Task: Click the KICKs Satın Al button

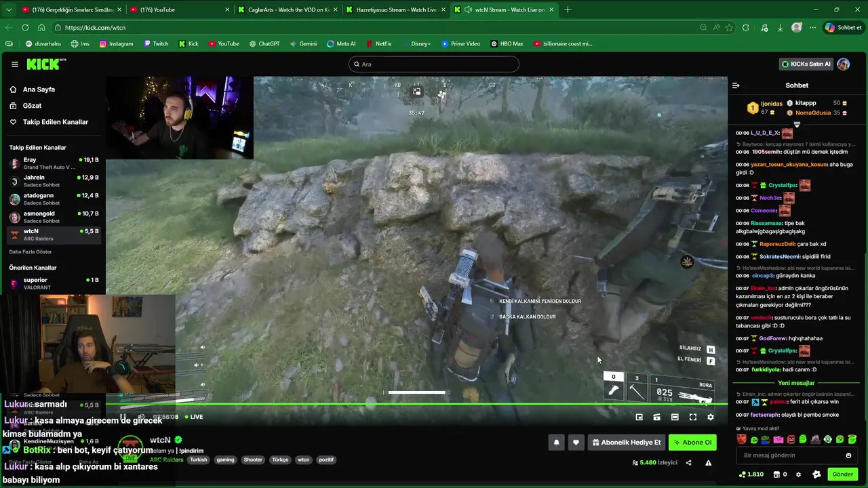Action: (806, 64)
